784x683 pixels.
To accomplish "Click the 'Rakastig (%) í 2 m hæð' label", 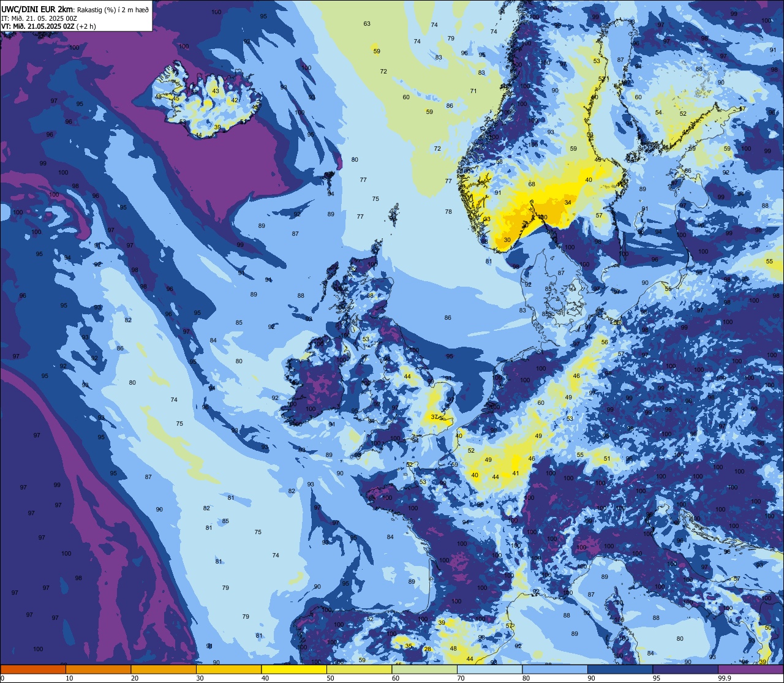I will point(111,9).
